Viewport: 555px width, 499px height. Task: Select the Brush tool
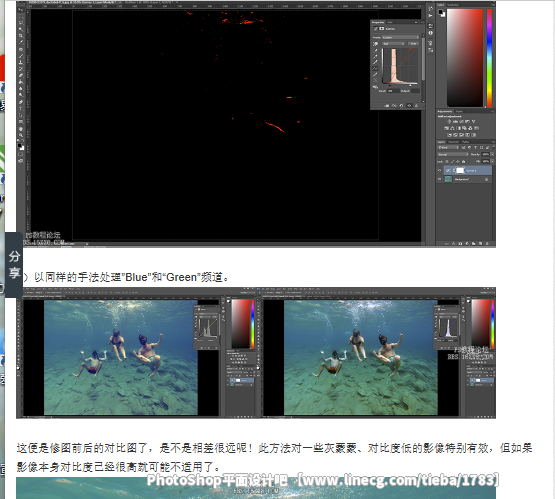[x=21, y=56]
